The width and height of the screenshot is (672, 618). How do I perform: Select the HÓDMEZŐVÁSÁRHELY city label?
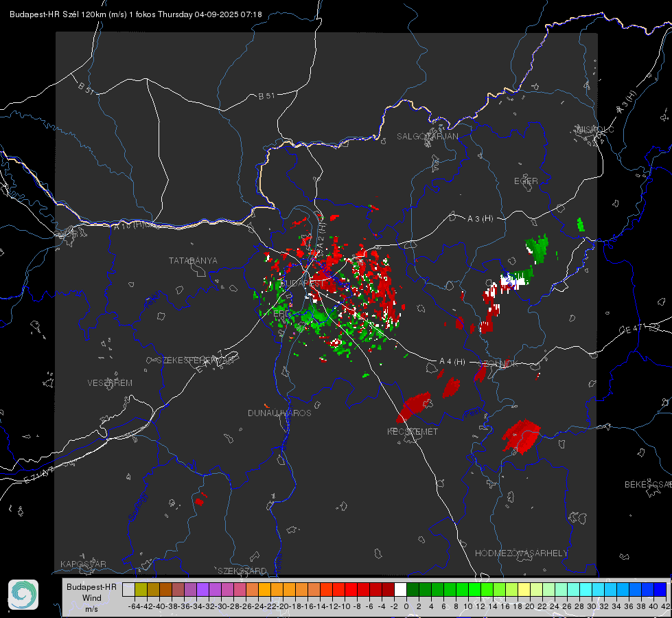(x=521, y=553)
